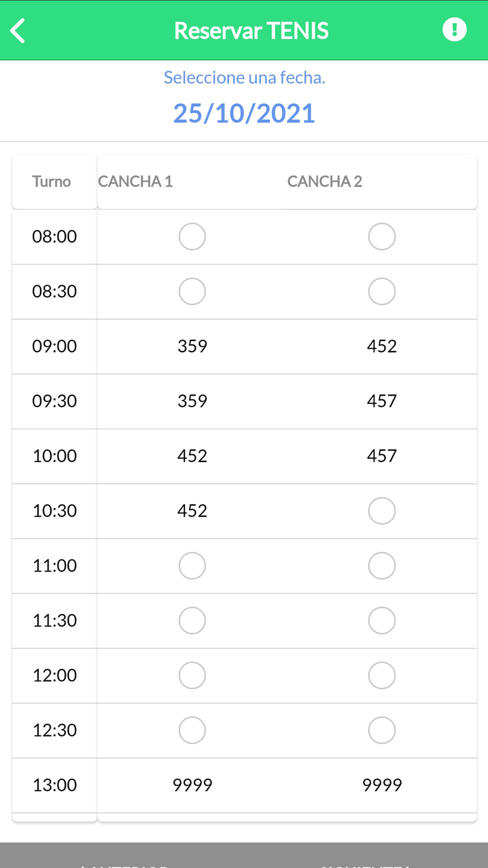Tap the 457 booking at 10:00

tap(382, 456)
